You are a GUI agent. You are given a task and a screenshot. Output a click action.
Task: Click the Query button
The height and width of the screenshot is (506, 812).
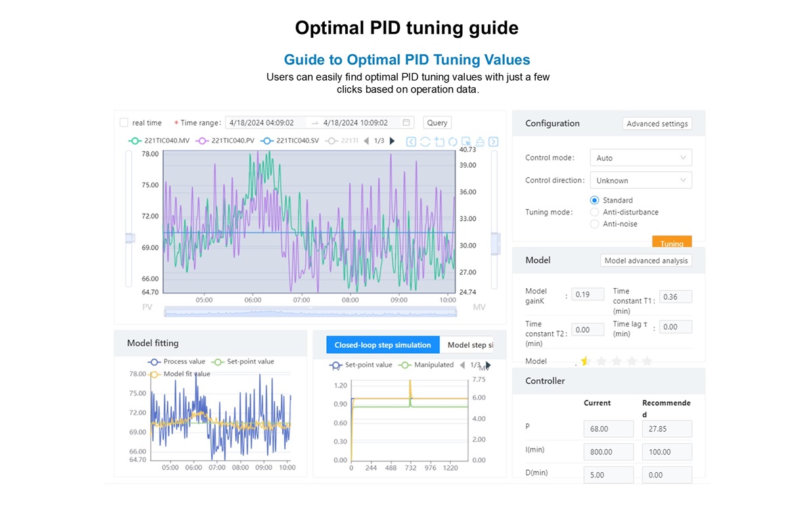pos(437,123)
